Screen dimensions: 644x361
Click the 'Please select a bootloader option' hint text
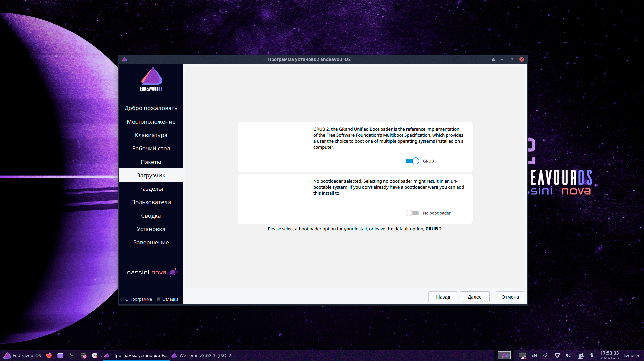pyautogui.click(x=355, y=229)
